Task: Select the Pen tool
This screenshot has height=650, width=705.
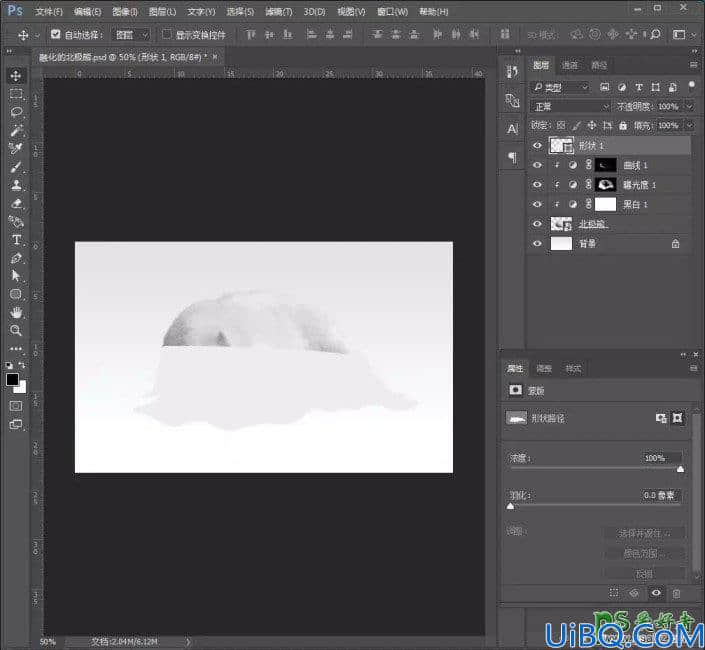Action: click(x=16, y=258)
